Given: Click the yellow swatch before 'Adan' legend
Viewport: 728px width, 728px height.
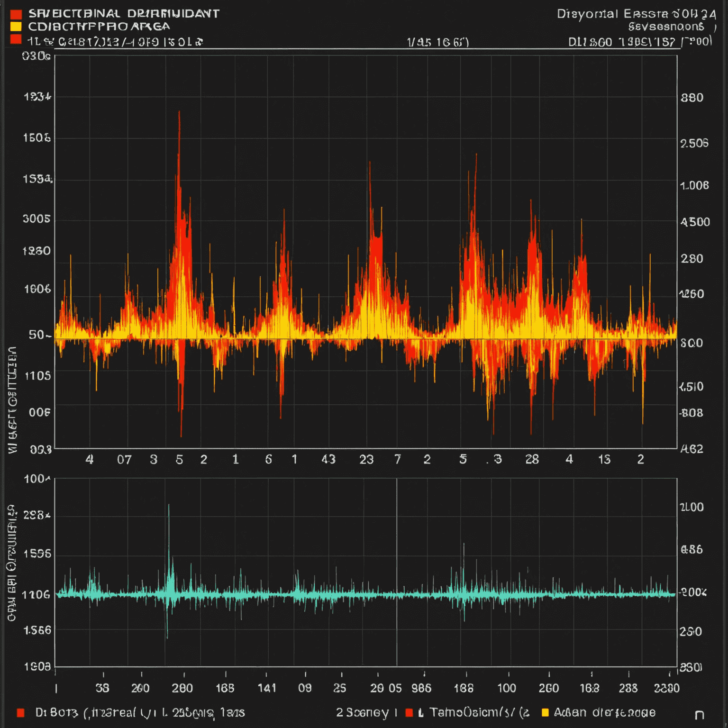Looking at the screenshot, I should tap(545, 712).
